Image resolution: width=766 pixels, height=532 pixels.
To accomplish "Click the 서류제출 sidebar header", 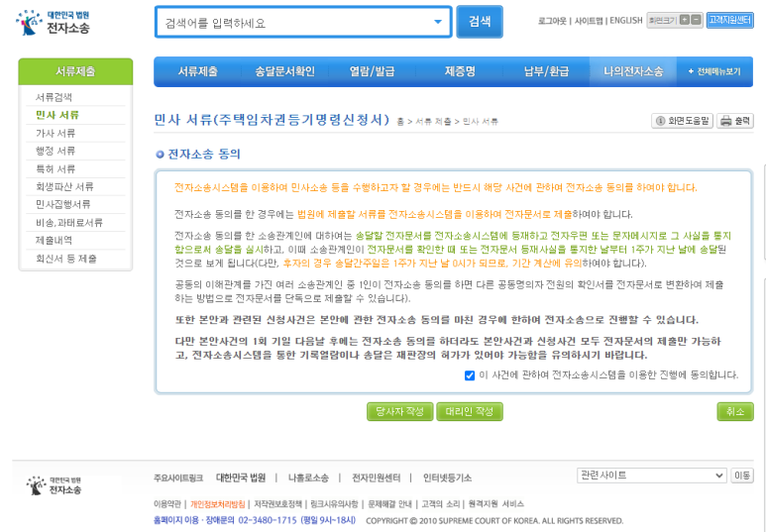I will click(x=75, y=71).
